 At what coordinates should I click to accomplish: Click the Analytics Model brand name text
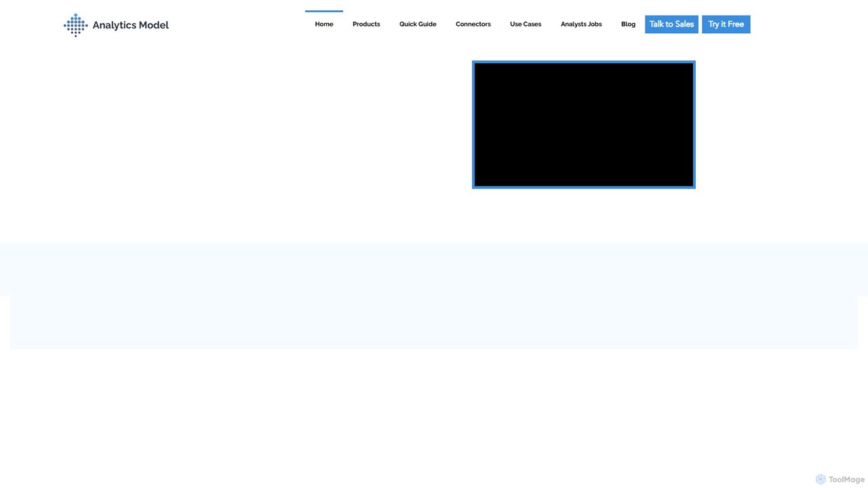tap(131, 25)
